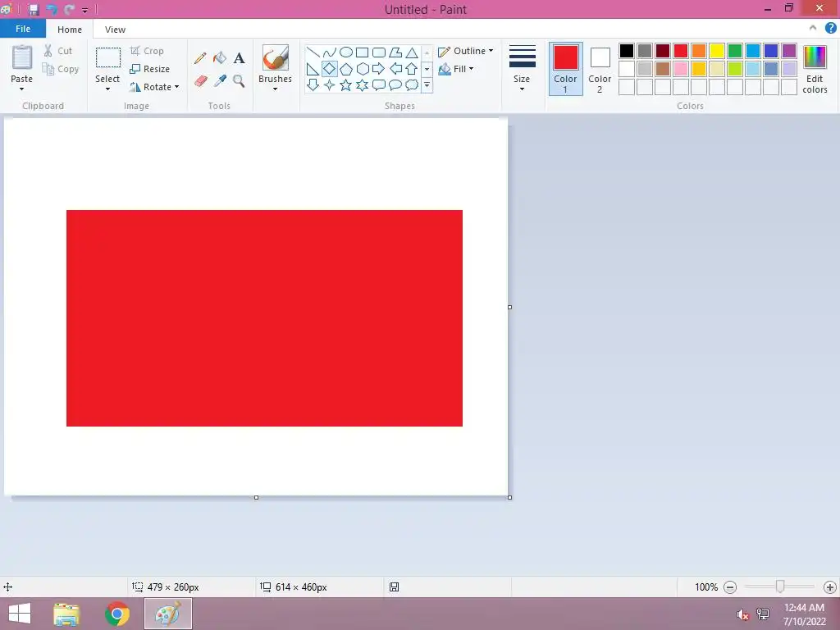Choose the Four-point star shape
Viewport: 840px width, 630px height.
point(330,84)
